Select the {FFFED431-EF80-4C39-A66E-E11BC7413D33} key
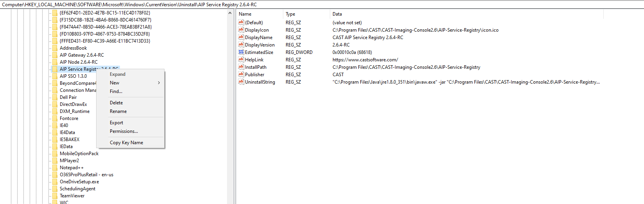 tap(105, 41)
